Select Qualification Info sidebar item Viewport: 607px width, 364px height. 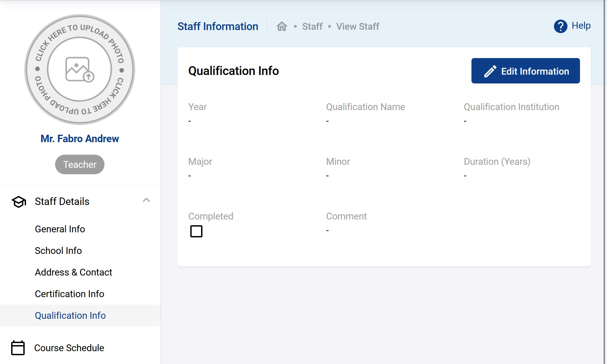click(70, 315)
